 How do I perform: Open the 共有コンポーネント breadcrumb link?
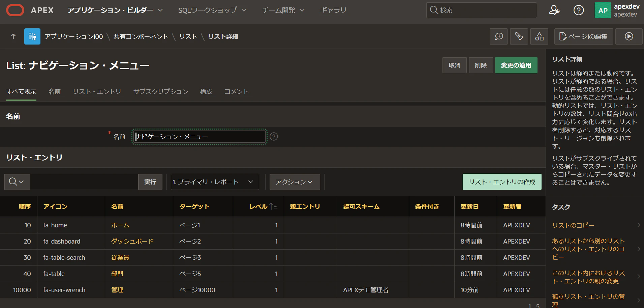(141, 36)
